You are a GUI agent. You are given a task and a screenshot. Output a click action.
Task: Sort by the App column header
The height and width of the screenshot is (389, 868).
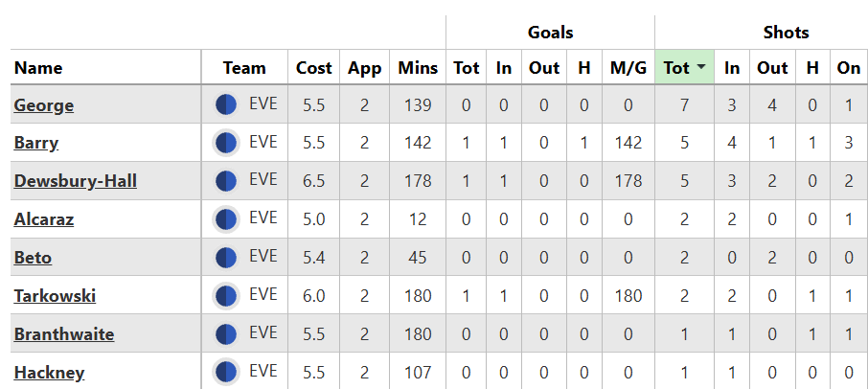point(365,67)
